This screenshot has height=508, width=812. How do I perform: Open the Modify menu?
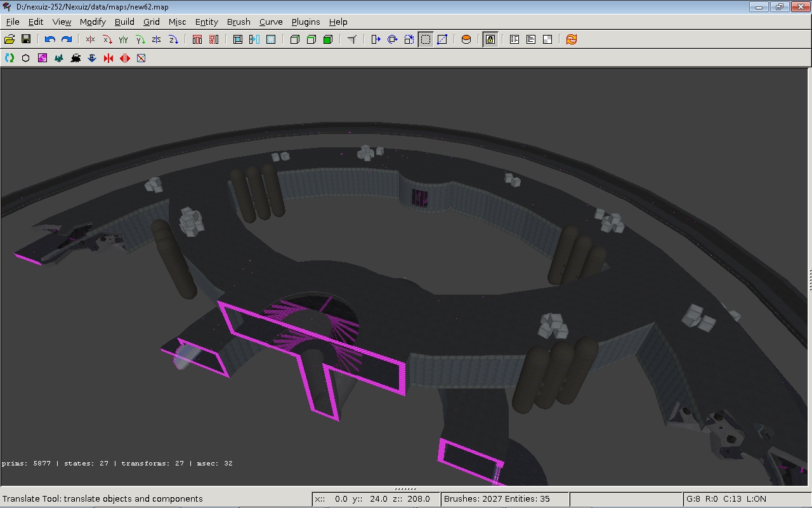pos(93,22)
